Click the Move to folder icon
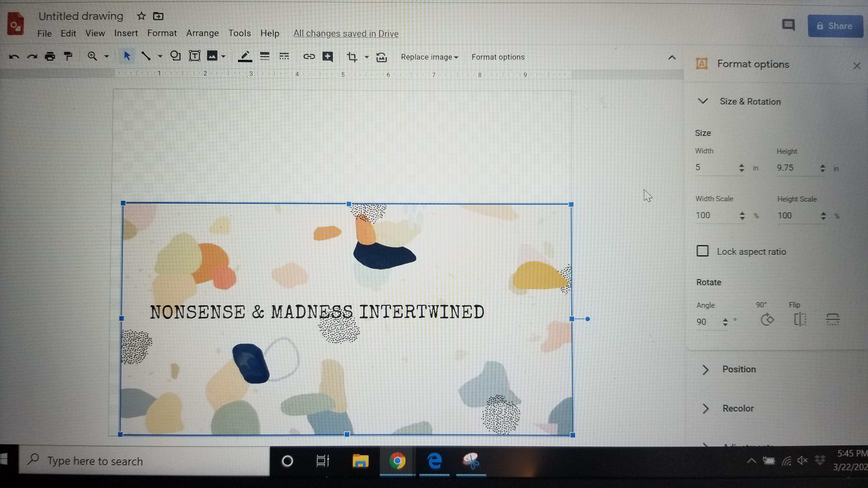 click(158, 16)
